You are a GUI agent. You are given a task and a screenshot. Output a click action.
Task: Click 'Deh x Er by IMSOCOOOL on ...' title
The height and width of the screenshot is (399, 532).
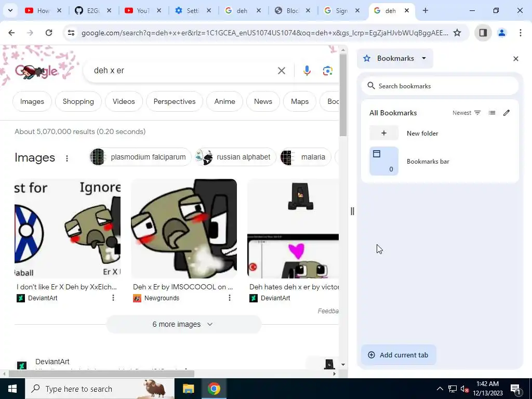tap(183, 287)
